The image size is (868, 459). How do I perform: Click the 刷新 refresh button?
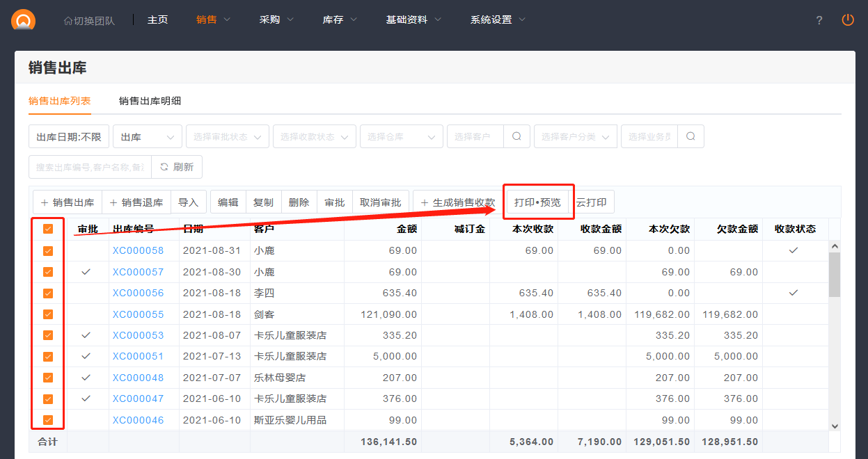[177, 167]
